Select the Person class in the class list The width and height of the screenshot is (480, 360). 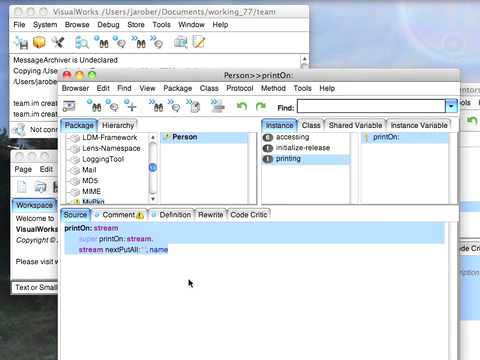(205, 137)
